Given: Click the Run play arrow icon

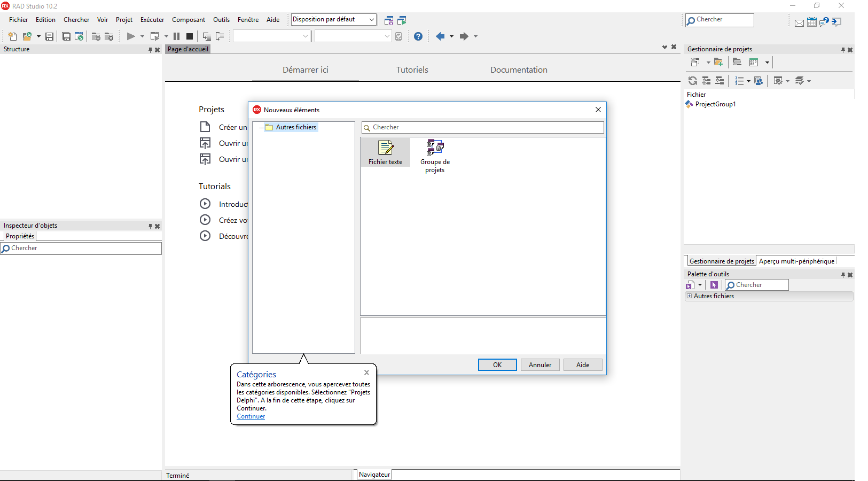Looking at the screenshot, I should 130,36.
